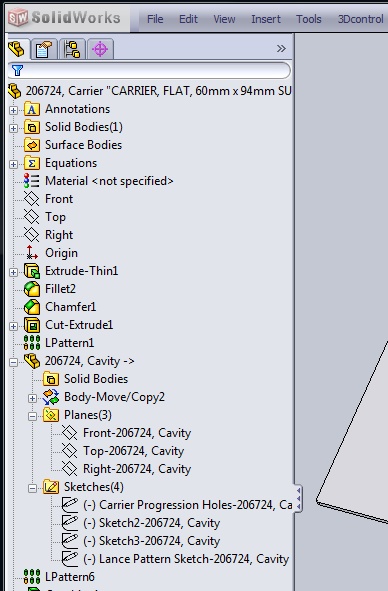Screen dimensions: 388x591
Task: Click the Extrude-Thin1 feature icon
Action: point(32,271)
